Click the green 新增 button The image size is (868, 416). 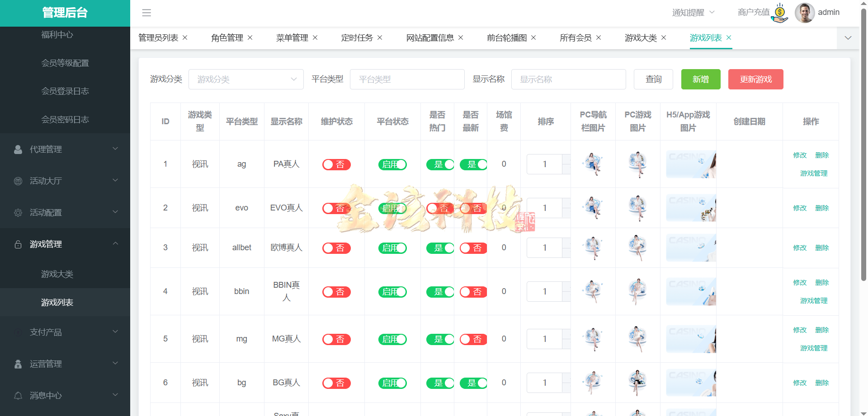pyautogui.click(x=700, y=79)
